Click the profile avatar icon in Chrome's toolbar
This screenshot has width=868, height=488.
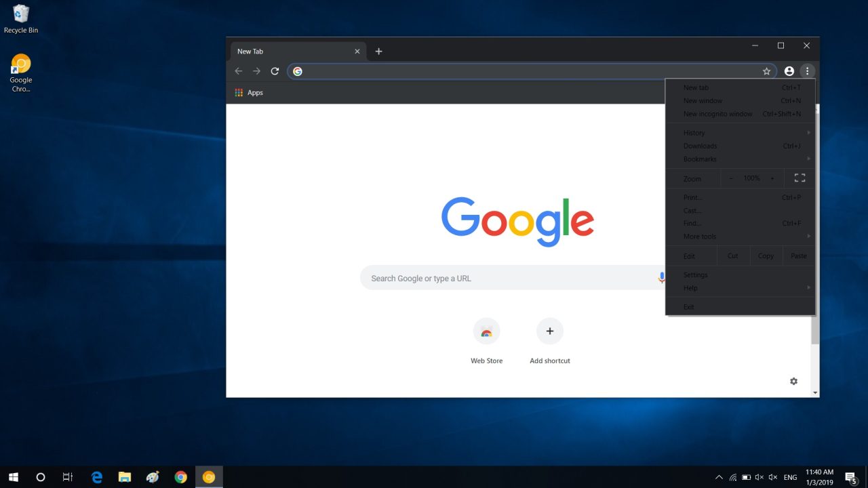point(789,70)
